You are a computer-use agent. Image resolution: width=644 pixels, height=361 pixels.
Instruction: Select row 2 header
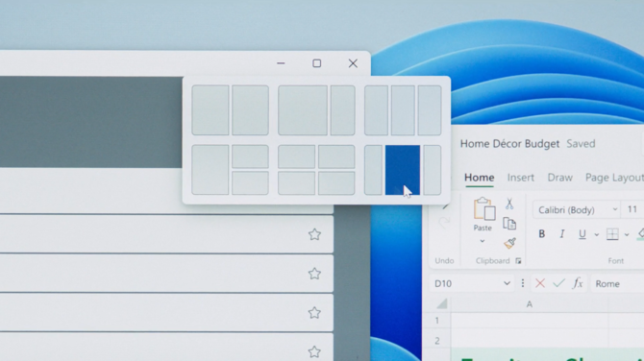coord(437,341)
